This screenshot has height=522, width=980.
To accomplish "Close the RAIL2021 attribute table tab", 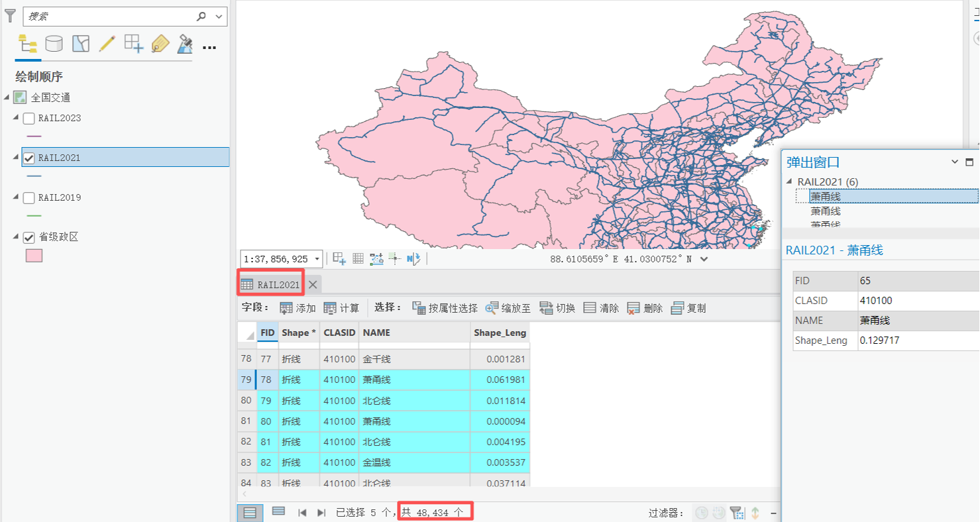I will coord(313,285).
